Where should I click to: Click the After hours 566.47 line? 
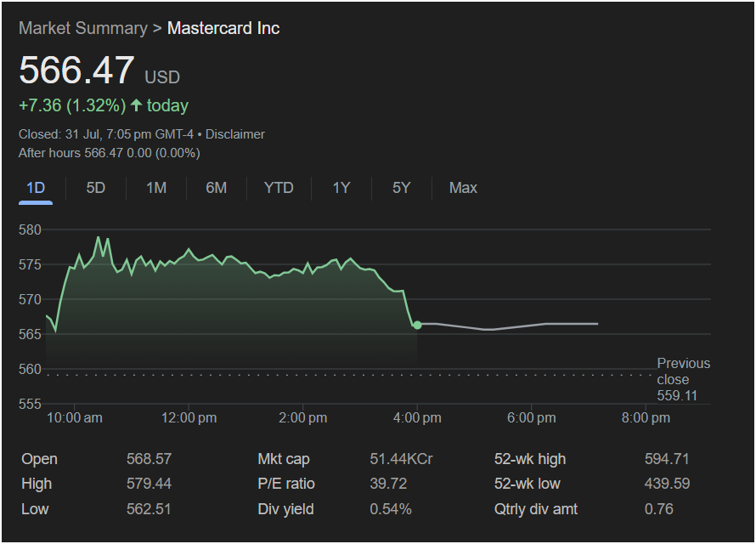pos(110,153)
